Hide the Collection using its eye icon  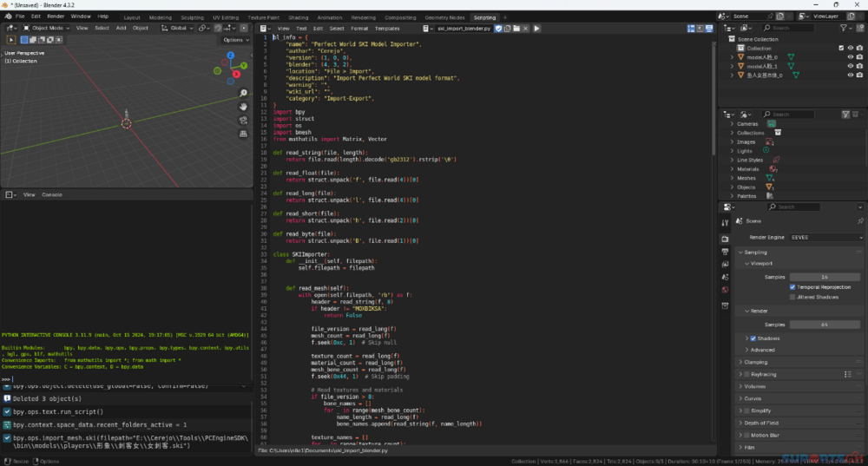(850, 48)
